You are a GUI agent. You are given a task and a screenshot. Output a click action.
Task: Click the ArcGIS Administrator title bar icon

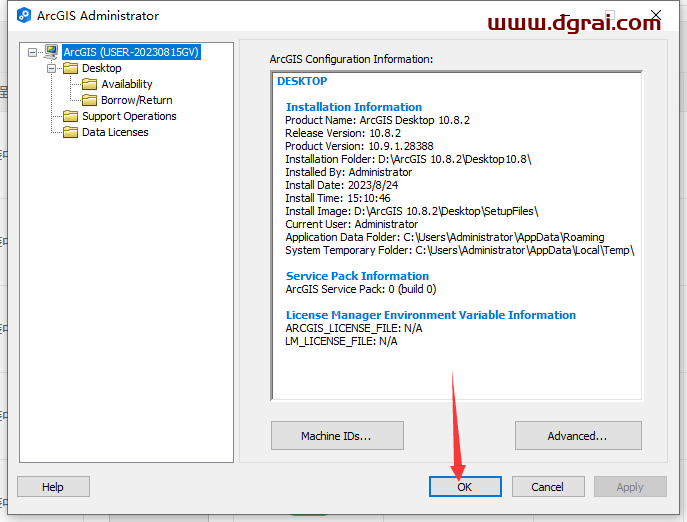click(24, 15)
